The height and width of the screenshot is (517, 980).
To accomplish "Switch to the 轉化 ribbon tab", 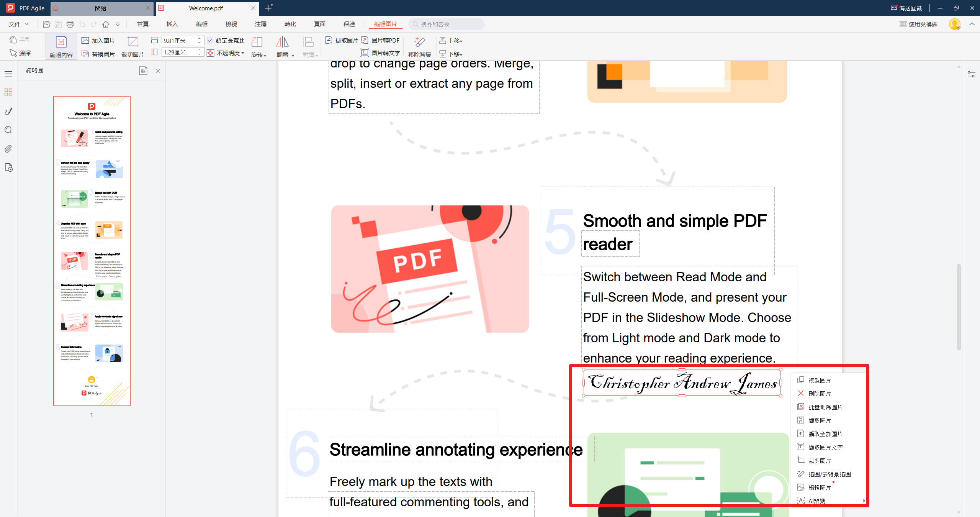I will 290,24.
